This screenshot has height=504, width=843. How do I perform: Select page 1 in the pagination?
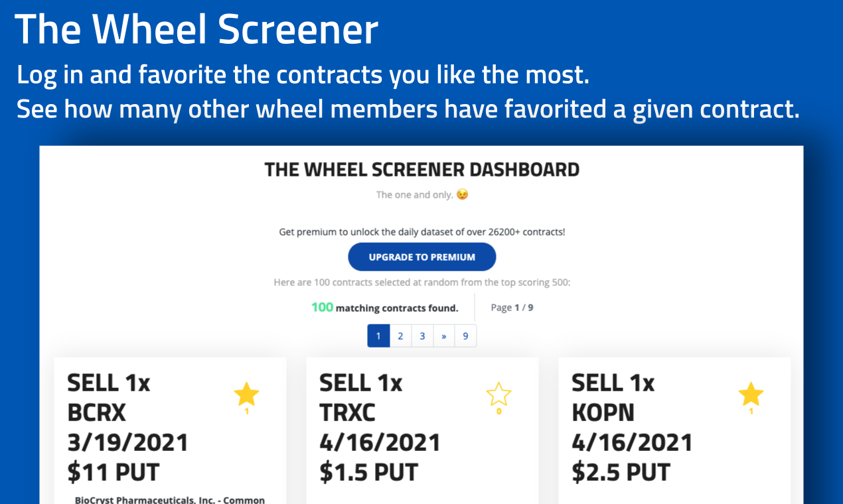tap(378, 336)
